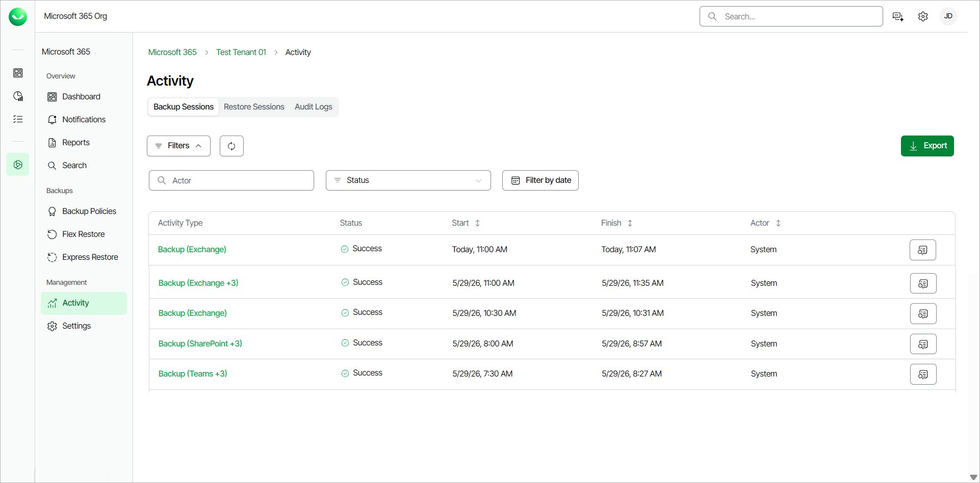The image size is (980, 483).
Task: View details for 10:30 AM Exchange backup
Action: pos(923,314)
